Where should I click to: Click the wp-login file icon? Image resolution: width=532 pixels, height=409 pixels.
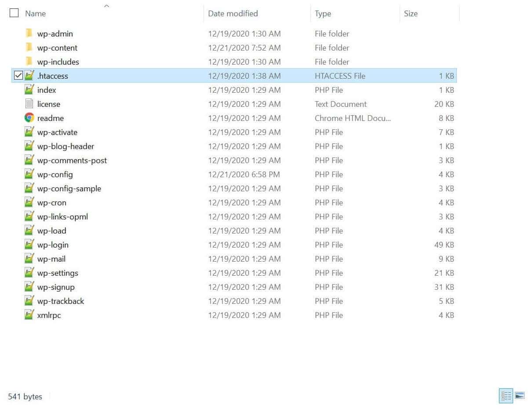point(29,245)
